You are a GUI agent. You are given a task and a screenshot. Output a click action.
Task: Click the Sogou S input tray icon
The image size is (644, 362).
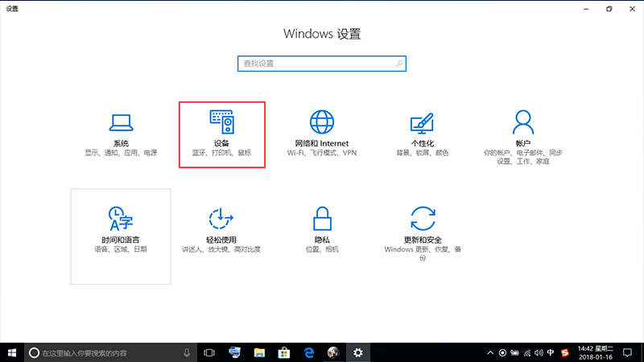point(565,353)
